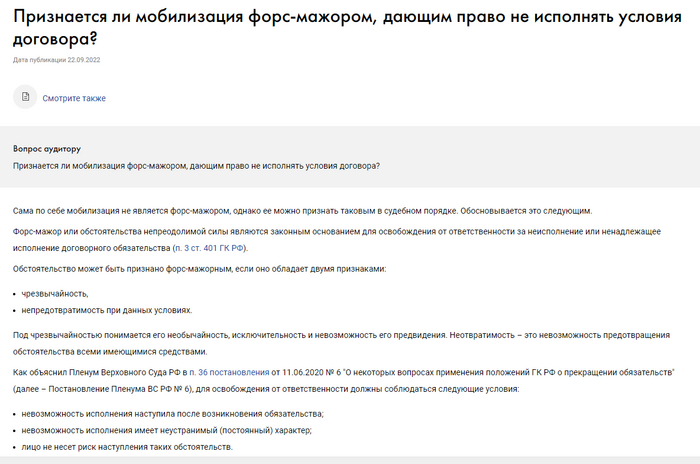Screen dimensions: 700x464
Task: Click bullet невозможность исполнения имеет неустранимый характер
Action: click(x=167, y=431)
